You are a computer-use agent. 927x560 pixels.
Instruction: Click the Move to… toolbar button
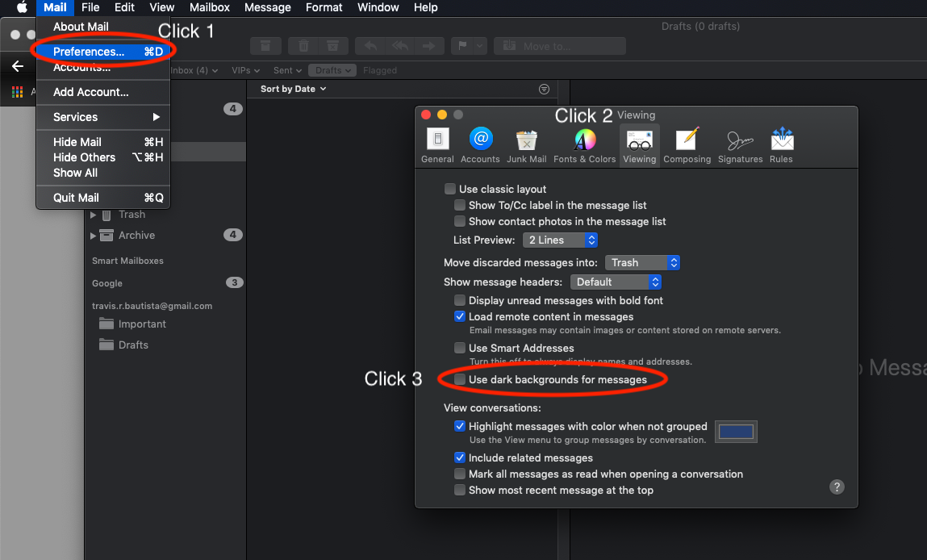click(x=559, y=45)
